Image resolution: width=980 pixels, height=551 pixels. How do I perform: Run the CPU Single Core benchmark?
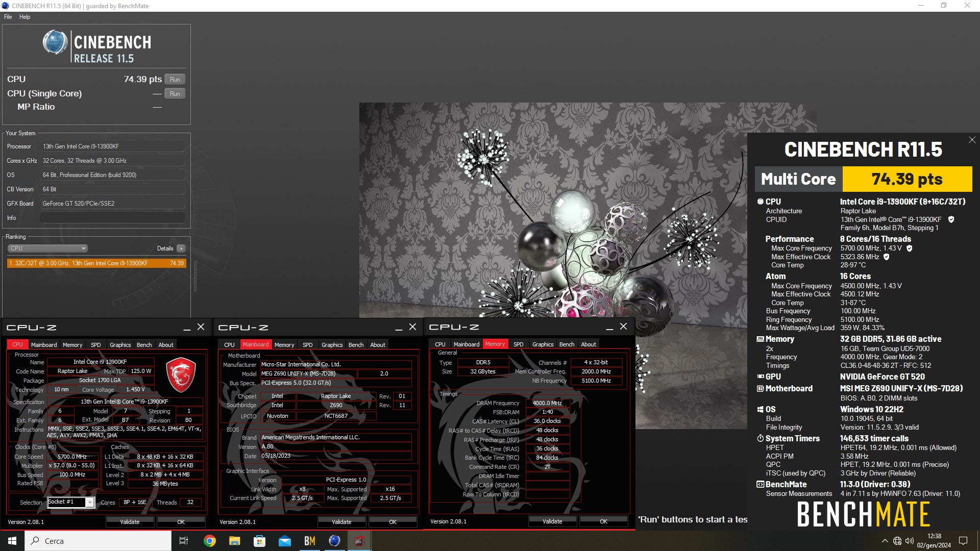[175, 94]
